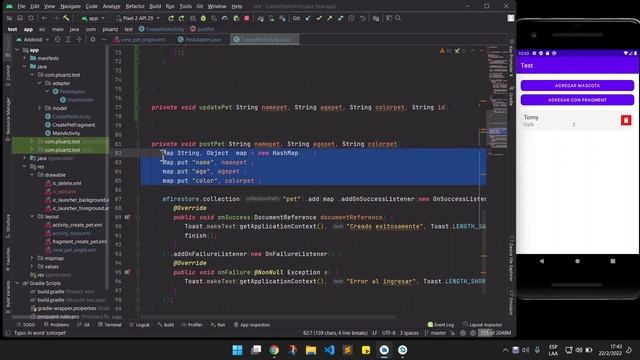Click the Build (hammer) icon in toolbar
Image resolution: width=640 pixels, height=360 pixels.
click(x=66, y=18)
